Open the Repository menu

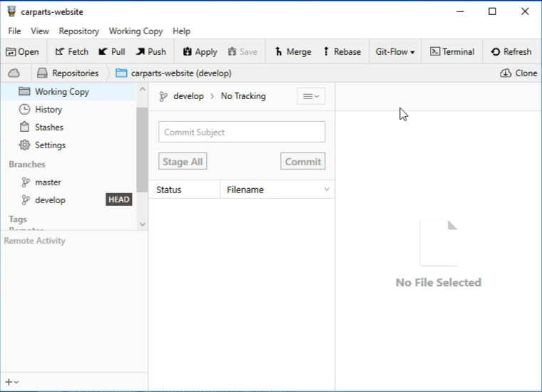78,31
